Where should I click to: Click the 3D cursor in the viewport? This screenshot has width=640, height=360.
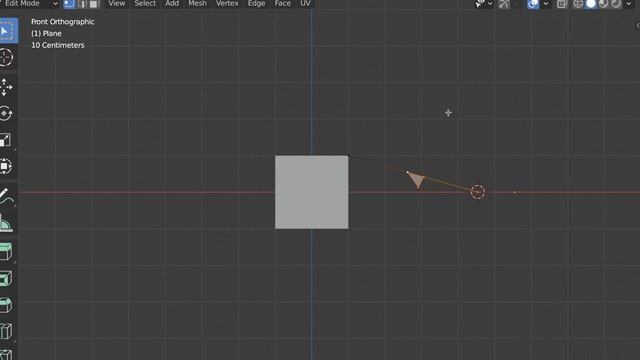tap(478, 192)
